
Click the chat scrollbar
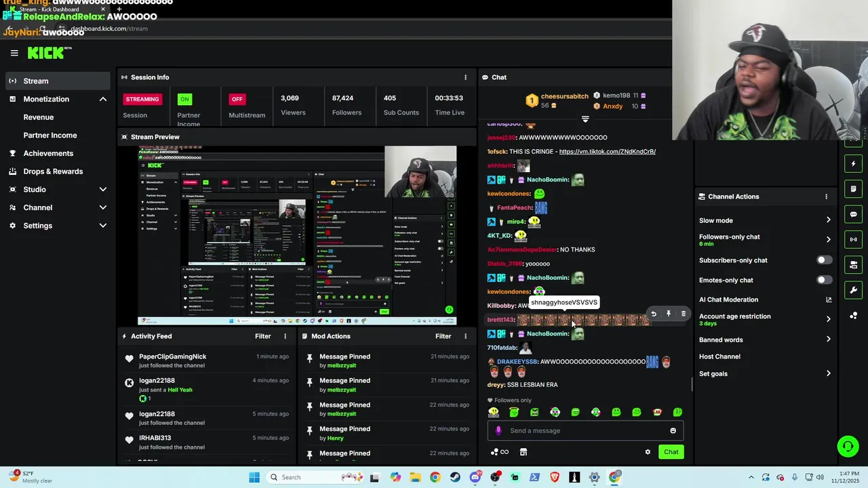(692, 384)
